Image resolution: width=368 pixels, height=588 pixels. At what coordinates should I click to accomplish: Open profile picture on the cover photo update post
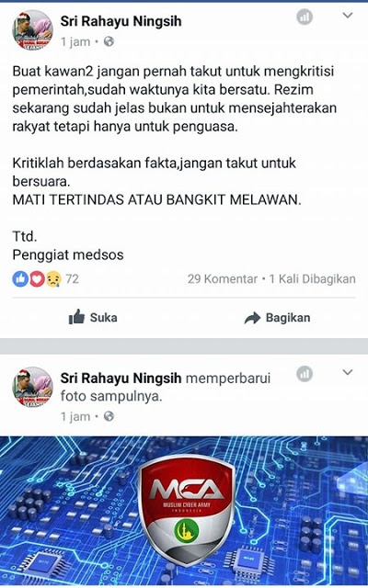(x=33, y=387)
